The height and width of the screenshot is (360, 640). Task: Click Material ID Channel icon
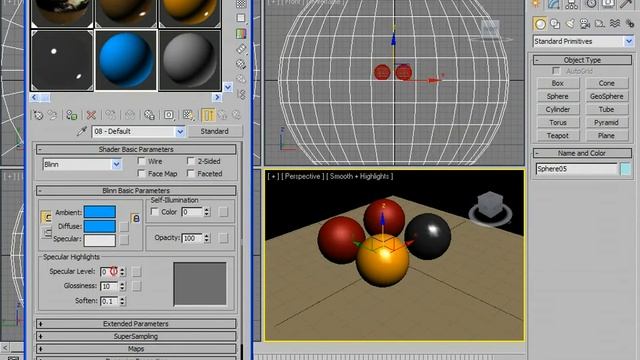(169, 115)
